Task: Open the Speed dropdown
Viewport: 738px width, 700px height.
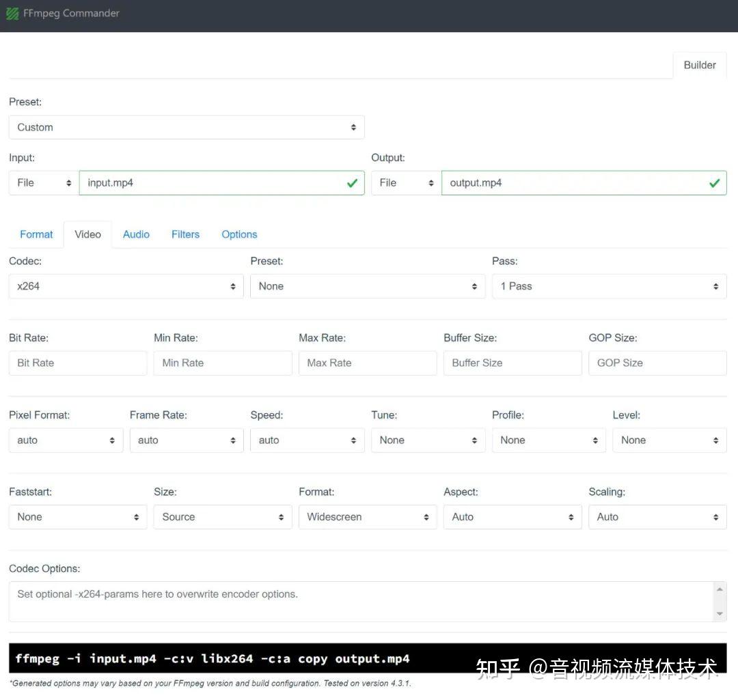Action: coord(307,440)
